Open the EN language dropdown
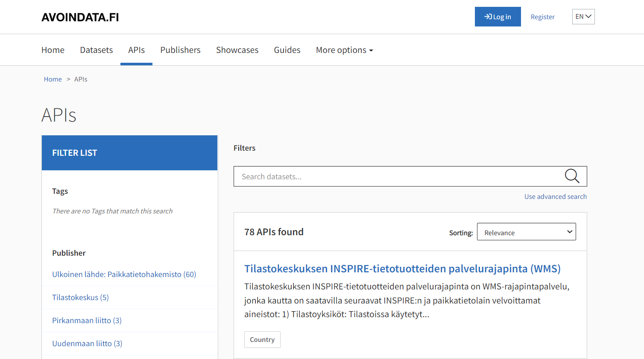 click(x=583, y=16)
